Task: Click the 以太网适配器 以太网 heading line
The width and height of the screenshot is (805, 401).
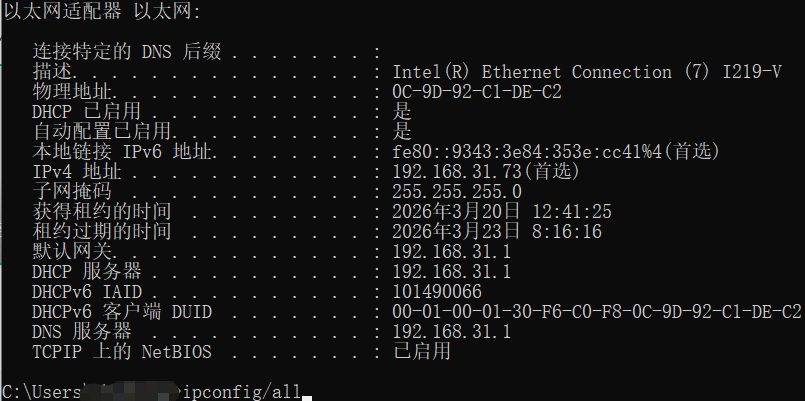Action: (100, 12)
